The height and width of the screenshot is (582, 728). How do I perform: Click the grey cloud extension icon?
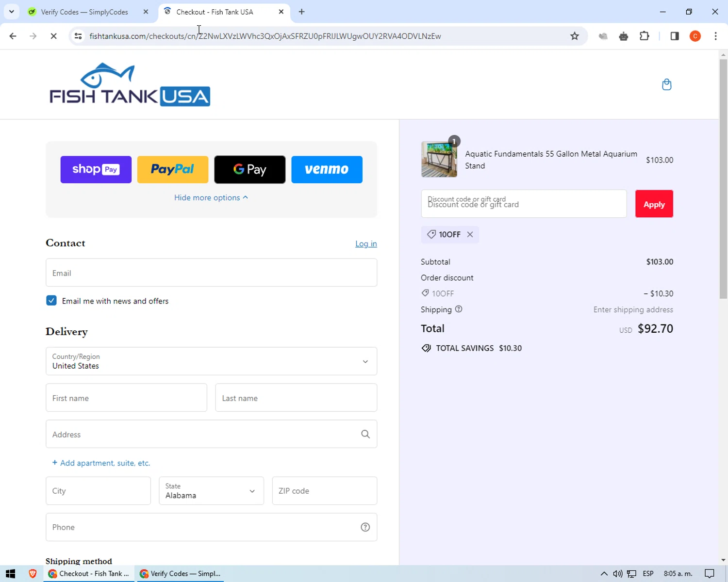(603, 36)
